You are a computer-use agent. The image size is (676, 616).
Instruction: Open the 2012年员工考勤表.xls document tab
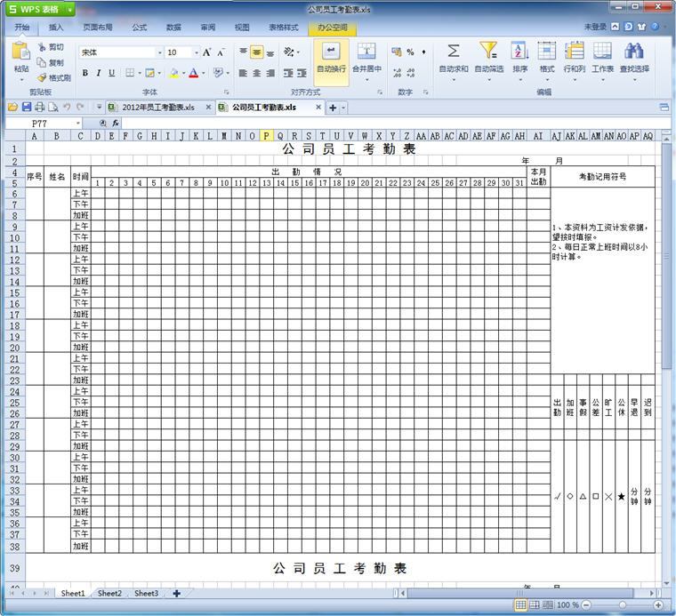click(x=157, y=108)
